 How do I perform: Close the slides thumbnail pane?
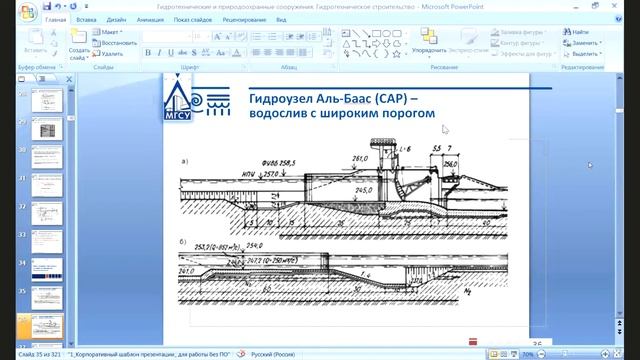(69, 79)
